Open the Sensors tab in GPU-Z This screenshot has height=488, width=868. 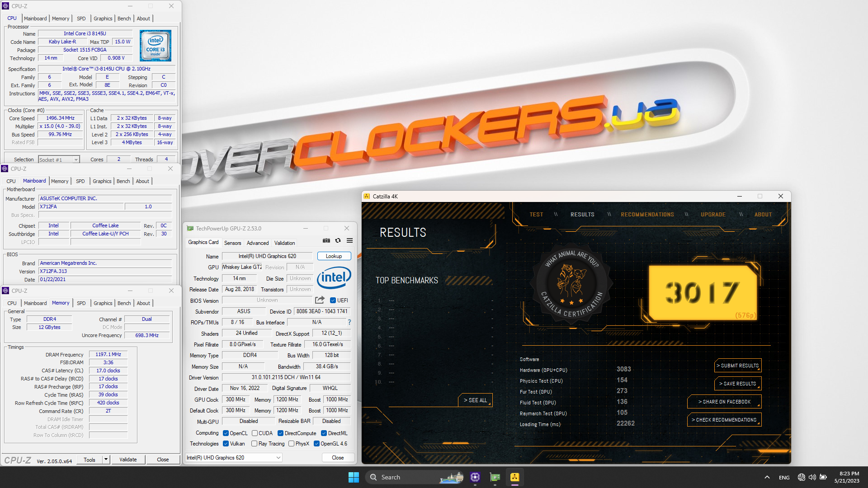pos(232,243)
